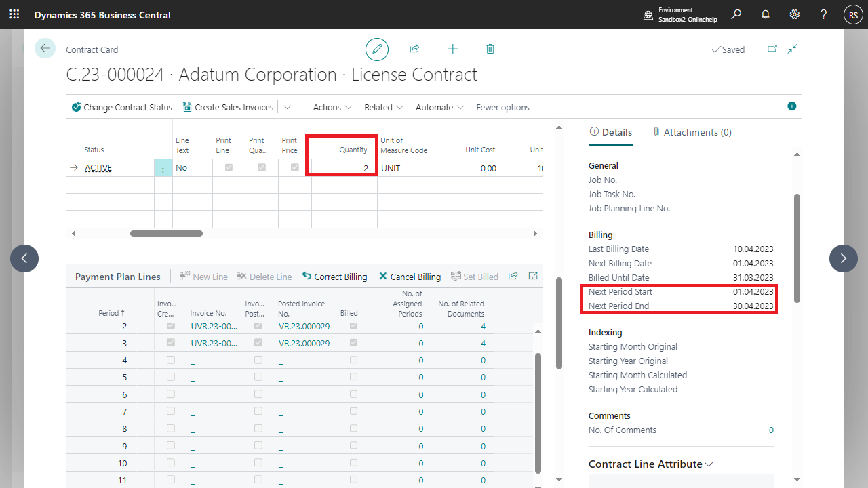Click the plus icon to add new

click(x=452, y=49)
